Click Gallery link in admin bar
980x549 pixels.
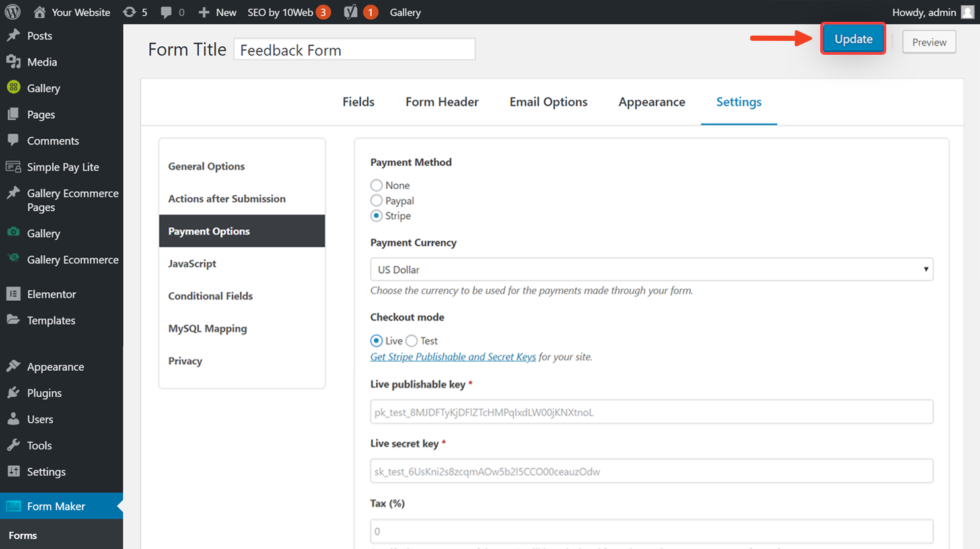(405, 12)
